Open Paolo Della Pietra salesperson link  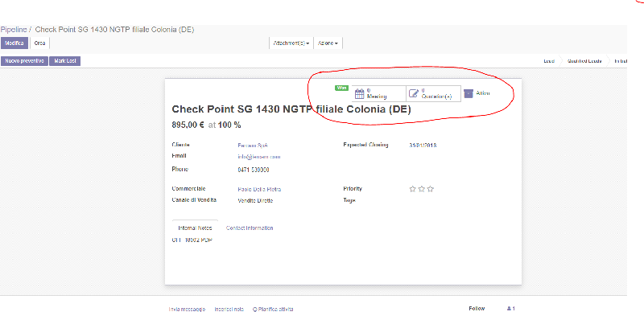pyautogui.click(x=259, y=189)
